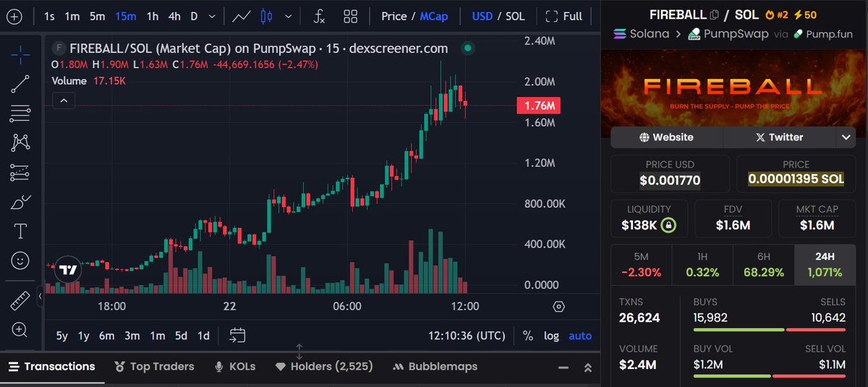Select the candlestick chart type icon
The image size is (868, 387).
266,16
